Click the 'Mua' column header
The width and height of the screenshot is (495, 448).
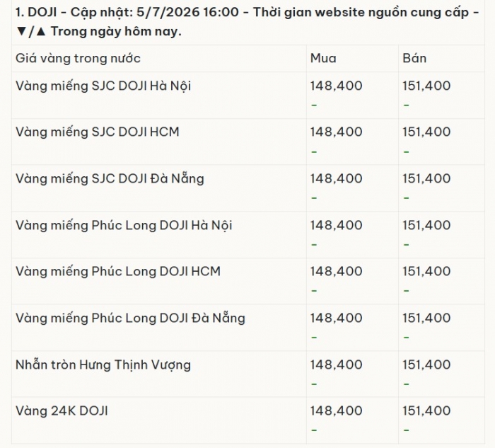coord(323,59)
